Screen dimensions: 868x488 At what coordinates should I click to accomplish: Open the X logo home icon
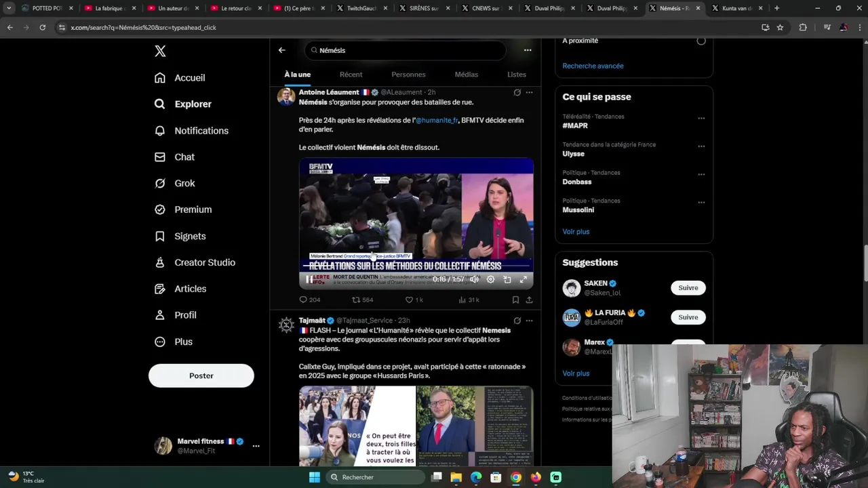coord(160,51)
